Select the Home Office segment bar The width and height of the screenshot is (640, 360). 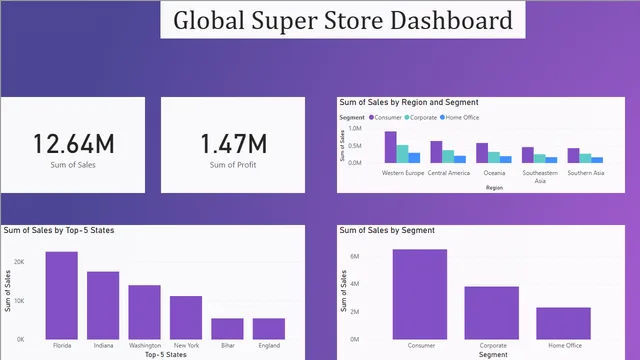563,323
